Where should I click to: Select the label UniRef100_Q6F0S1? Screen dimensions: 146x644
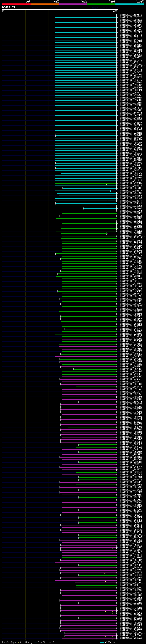[x=131, y=540]
